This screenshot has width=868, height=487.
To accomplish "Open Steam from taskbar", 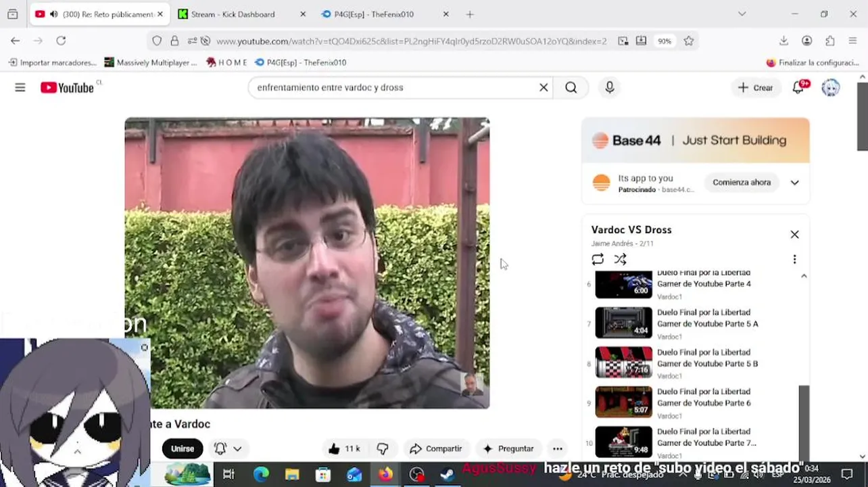I will pos(447,474).
